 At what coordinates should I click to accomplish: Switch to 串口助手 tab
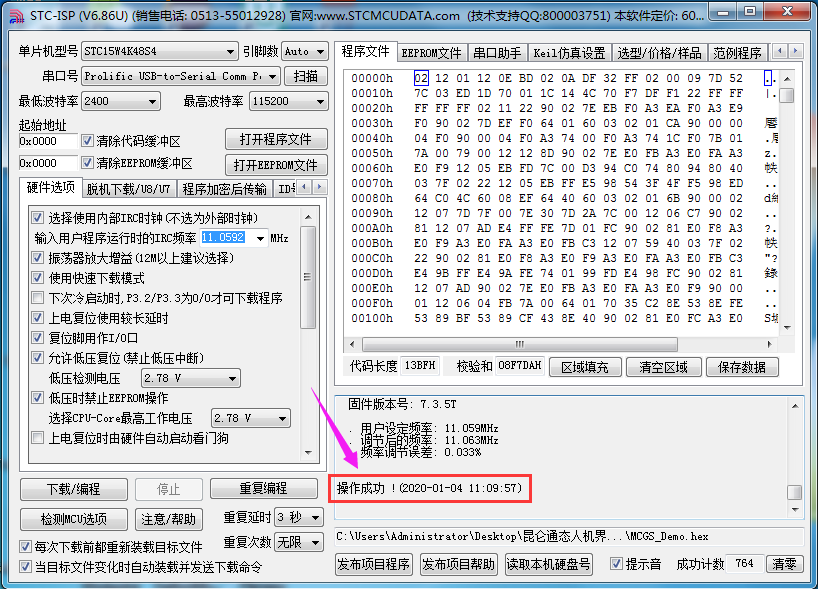tap(497, 53)
